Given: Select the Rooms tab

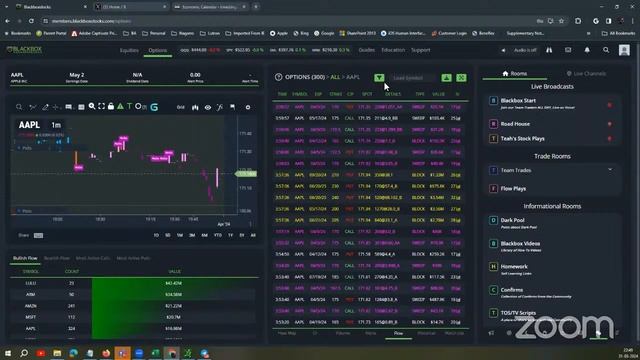Looking at the screenshot, I should (x=515, y=73).
